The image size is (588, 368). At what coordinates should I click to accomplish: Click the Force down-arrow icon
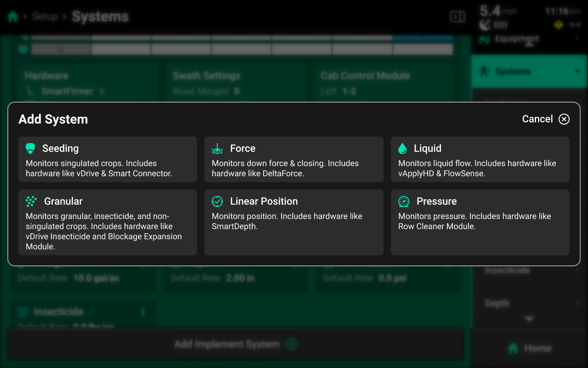point(217,149)
